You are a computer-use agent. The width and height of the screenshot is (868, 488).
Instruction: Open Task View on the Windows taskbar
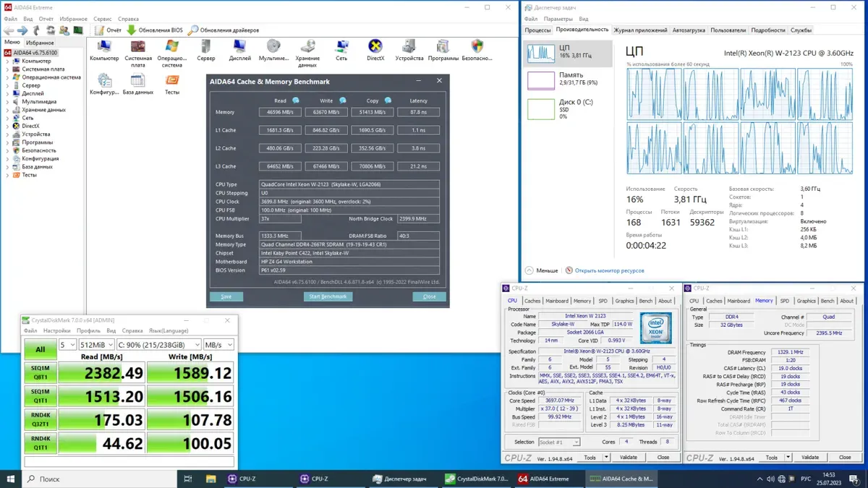click(187, 479)
